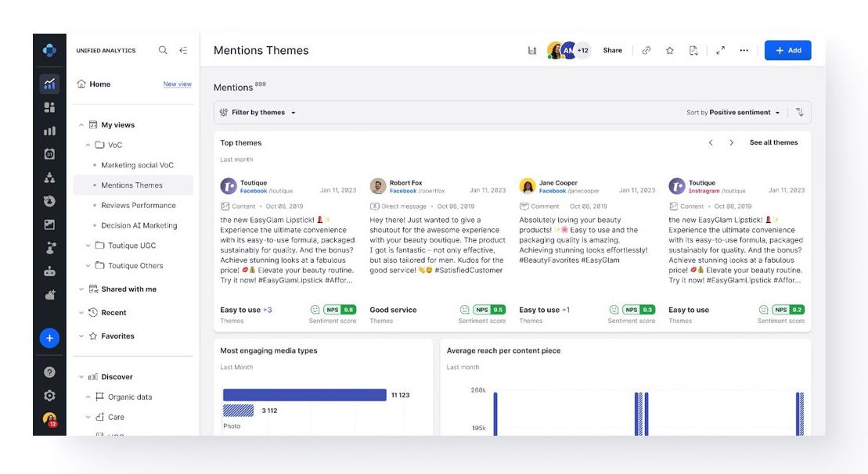Open the calendar icon in the rail
Viewport: 868px width, 474px height.
[49, 154]
